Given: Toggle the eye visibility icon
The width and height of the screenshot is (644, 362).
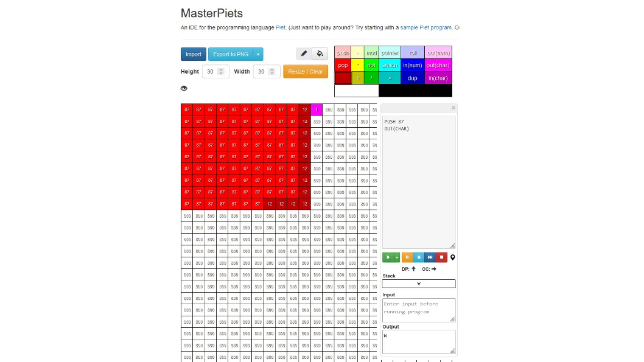Looking at the screenshot, I should [x=184, y=88].
